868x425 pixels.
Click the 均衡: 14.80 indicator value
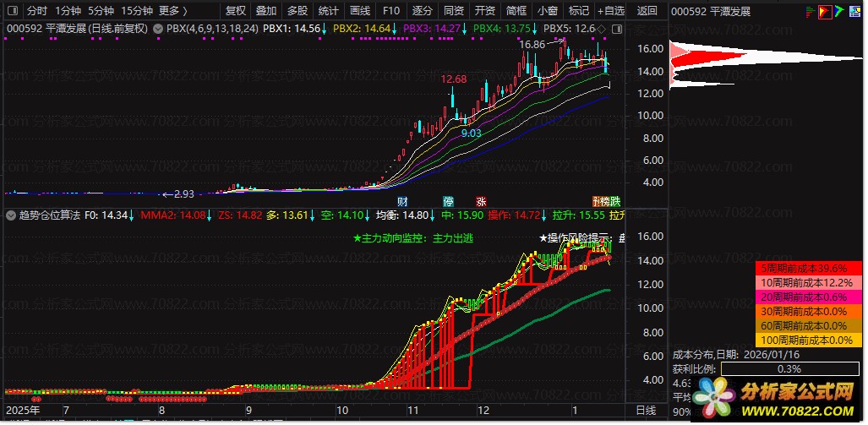click(402, 215)
